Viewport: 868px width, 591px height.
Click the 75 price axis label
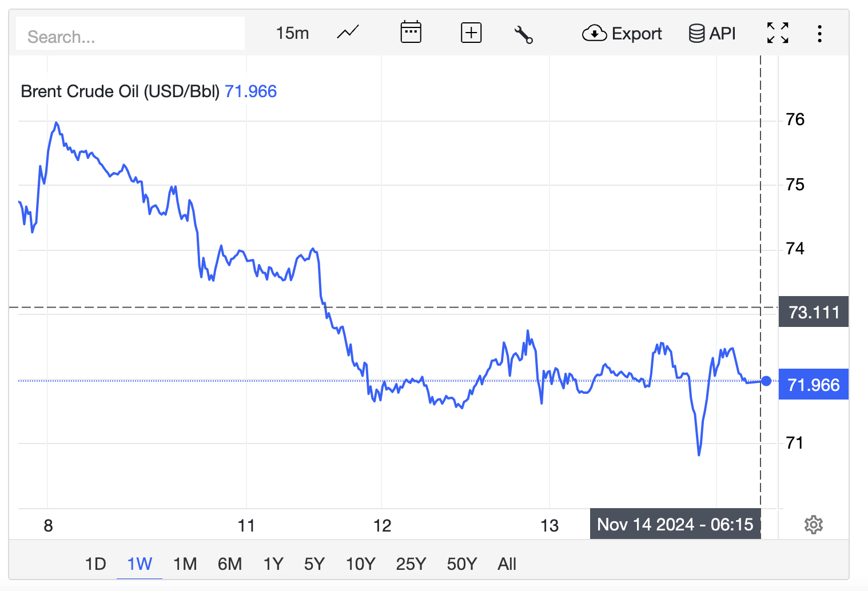click(795, 185)
